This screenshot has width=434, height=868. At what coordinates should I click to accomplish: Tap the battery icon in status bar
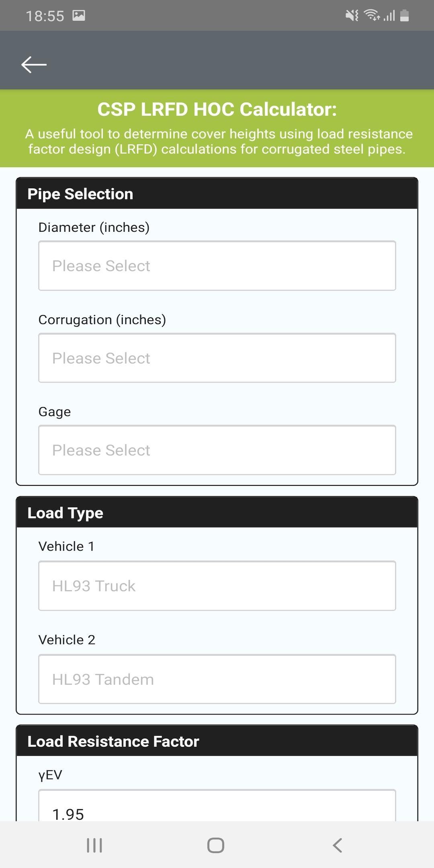pos(405,16)
